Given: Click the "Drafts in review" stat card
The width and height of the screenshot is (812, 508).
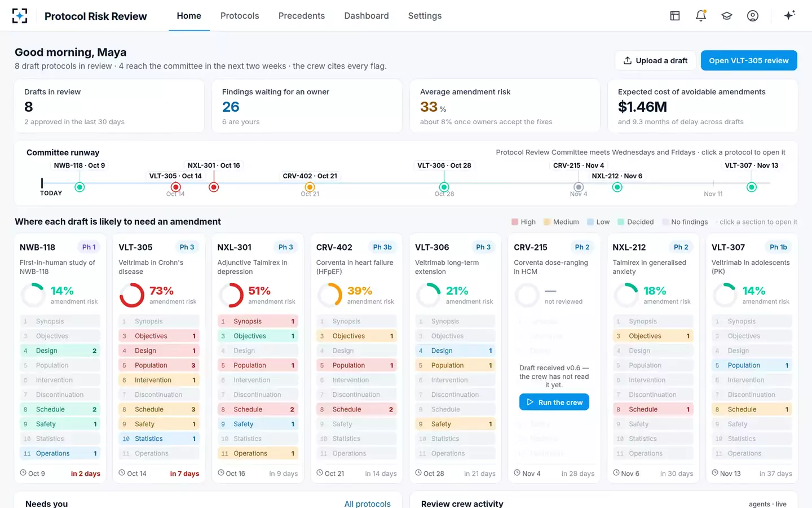Looking at the screenshot, I should 109,106.
